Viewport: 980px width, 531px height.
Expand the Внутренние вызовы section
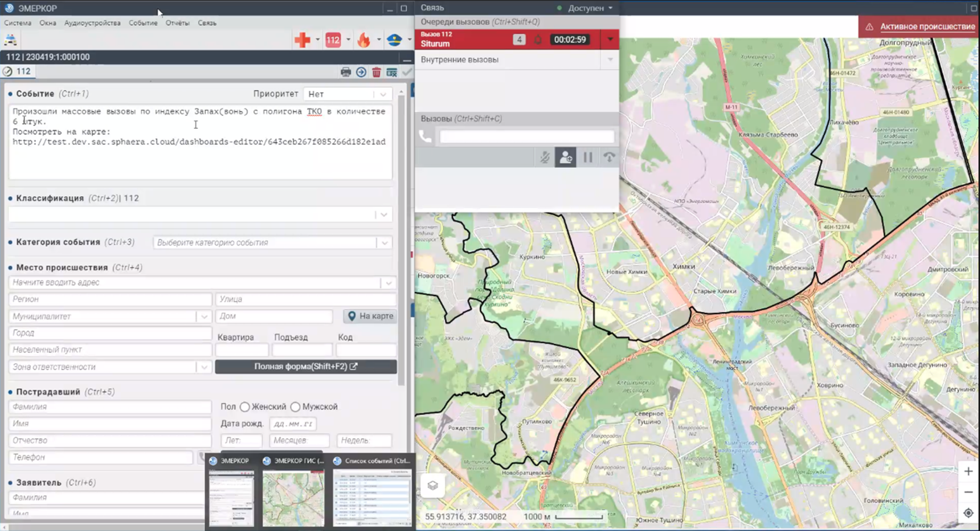coord(610,59)
